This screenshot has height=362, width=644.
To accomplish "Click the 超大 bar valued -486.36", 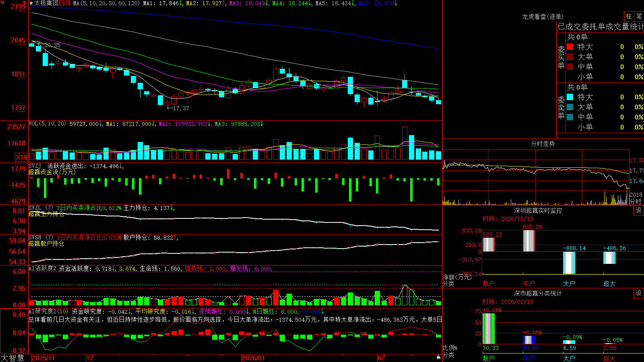I will click(609, 258).
